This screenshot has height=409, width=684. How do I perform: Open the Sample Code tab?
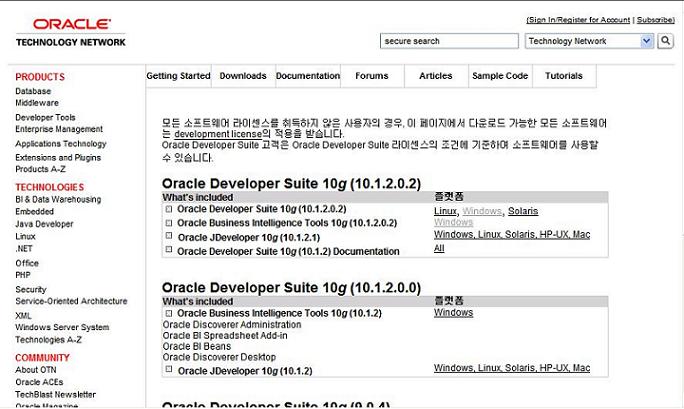(500, 76)
